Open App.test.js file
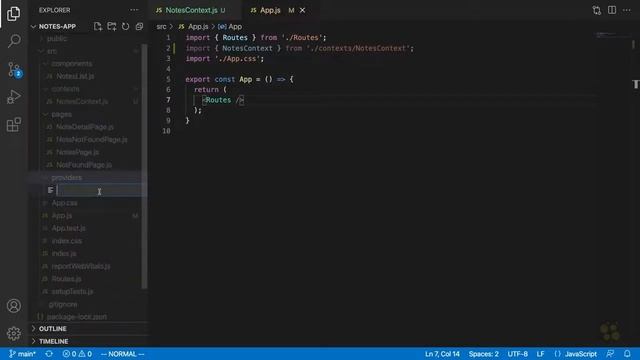This screenshot has height=360, width=640. [x=69, y=228]
